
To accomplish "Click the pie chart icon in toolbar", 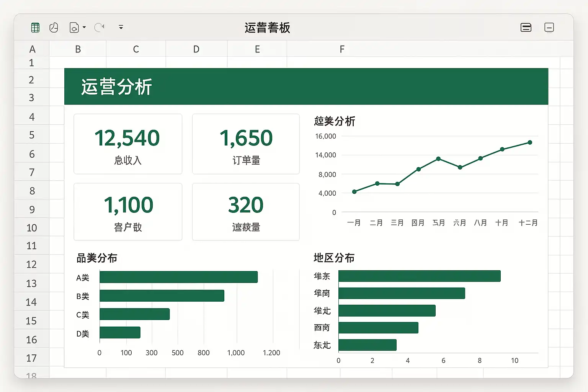I will pyautogui.click(x=54, y=28).
